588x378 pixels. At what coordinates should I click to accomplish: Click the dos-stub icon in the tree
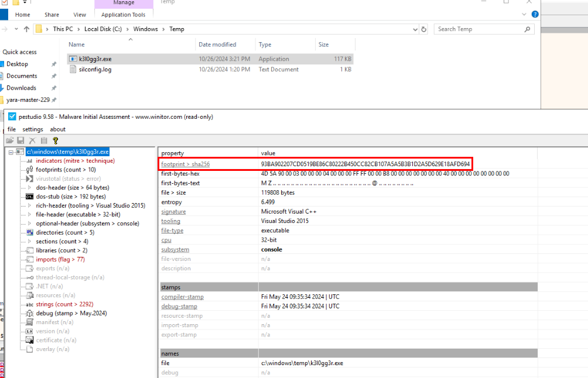tap(30, 197)
